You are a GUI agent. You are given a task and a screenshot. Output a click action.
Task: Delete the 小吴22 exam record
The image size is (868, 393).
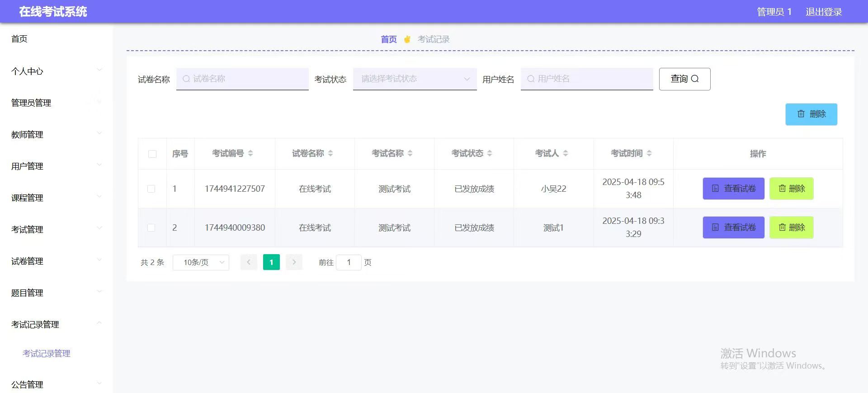791,189
